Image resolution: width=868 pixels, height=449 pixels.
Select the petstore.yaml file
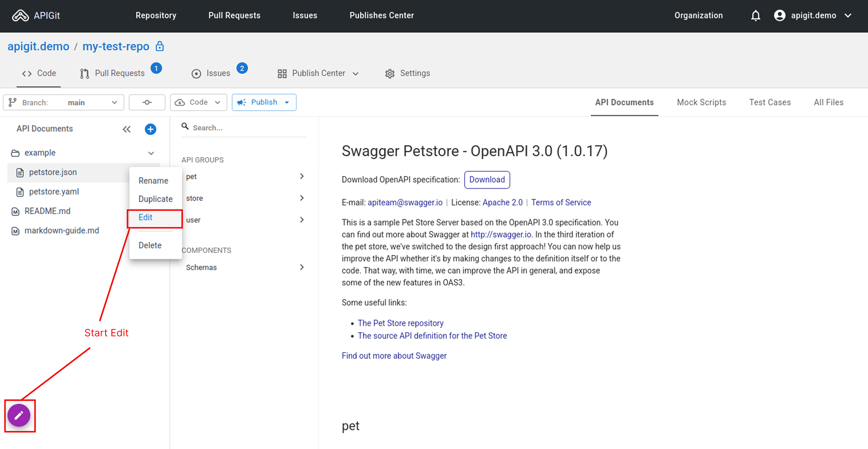click(54, 192)
